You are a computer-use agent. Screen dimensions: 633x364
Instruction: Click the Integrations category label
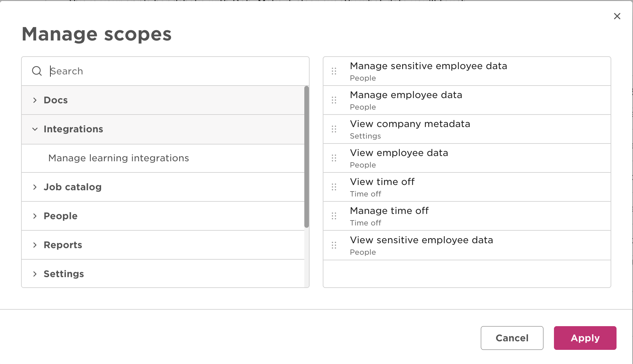(73, 129)
